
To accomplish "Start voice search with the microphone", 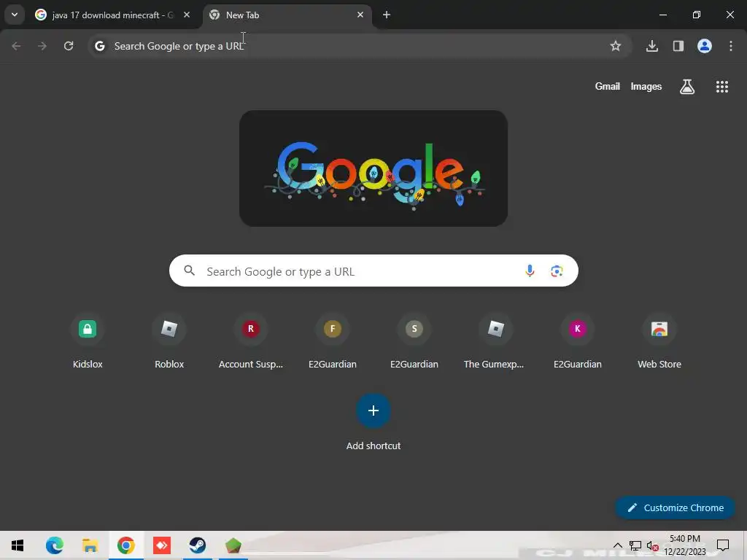I will (530, 271).
